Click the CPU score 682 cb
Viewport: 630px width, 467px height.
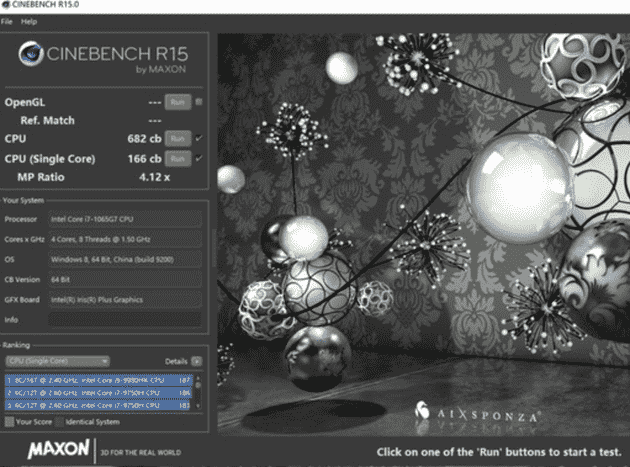click(144, 139)
